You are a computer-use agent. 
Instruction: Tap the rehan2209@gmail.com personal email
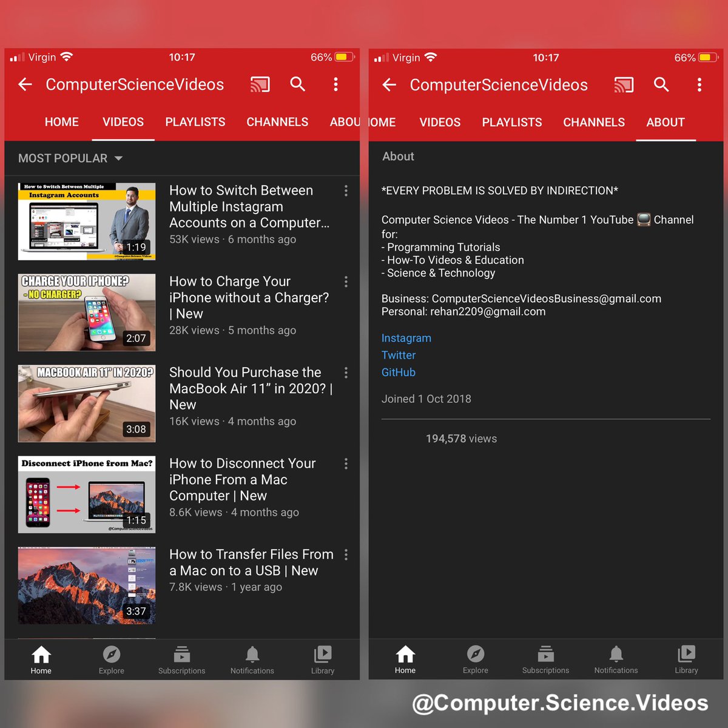tap(488, 311)
